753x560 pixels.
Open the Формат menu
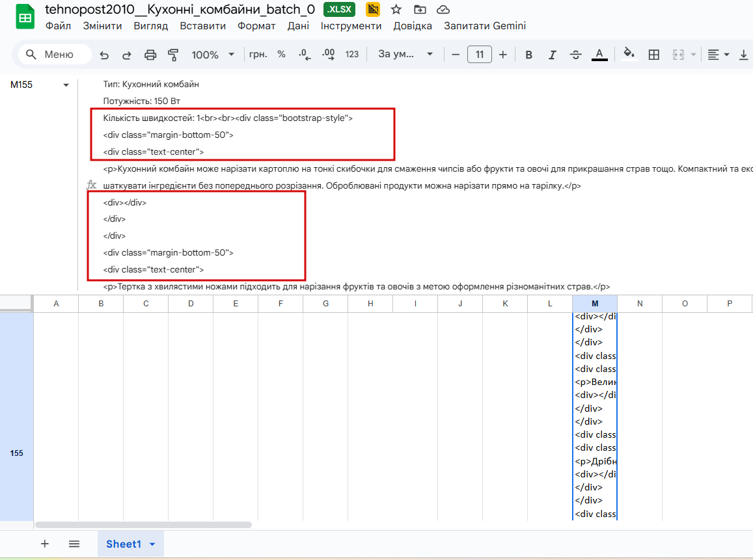pos(256,26)
